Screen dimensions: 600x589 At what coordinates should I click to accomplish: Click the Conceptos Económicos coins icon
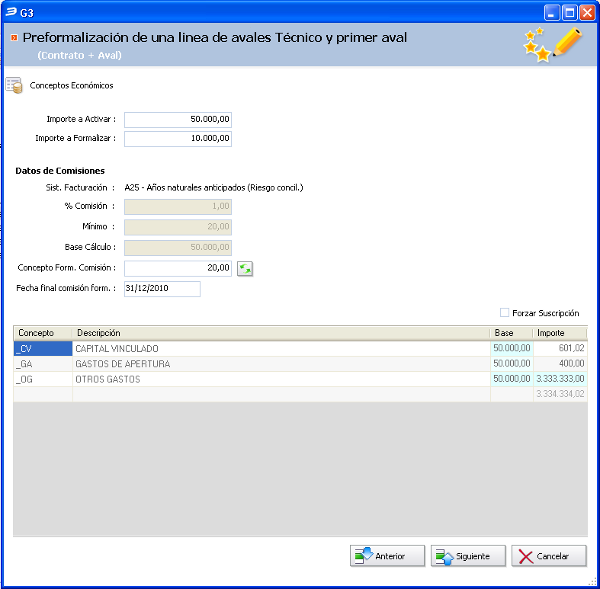tap(14, 85)
